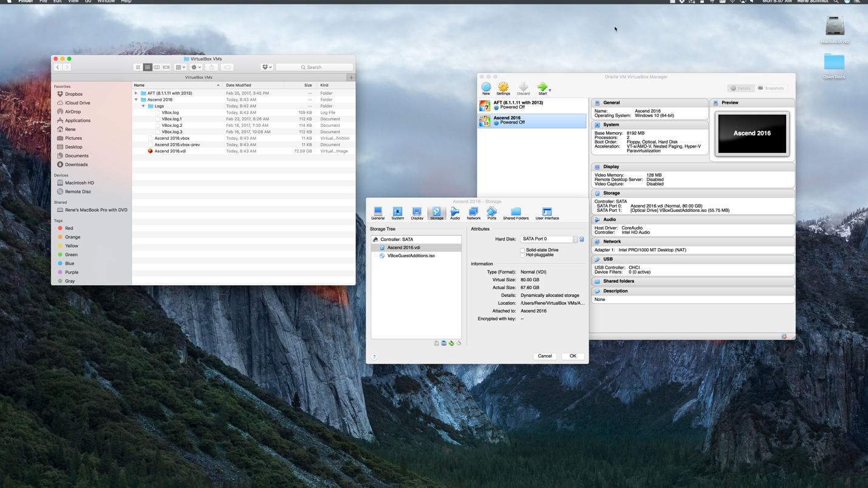Screen dimensions: 868x488
Task: Click the Name column sort arrow
Action: click(218, 86)
